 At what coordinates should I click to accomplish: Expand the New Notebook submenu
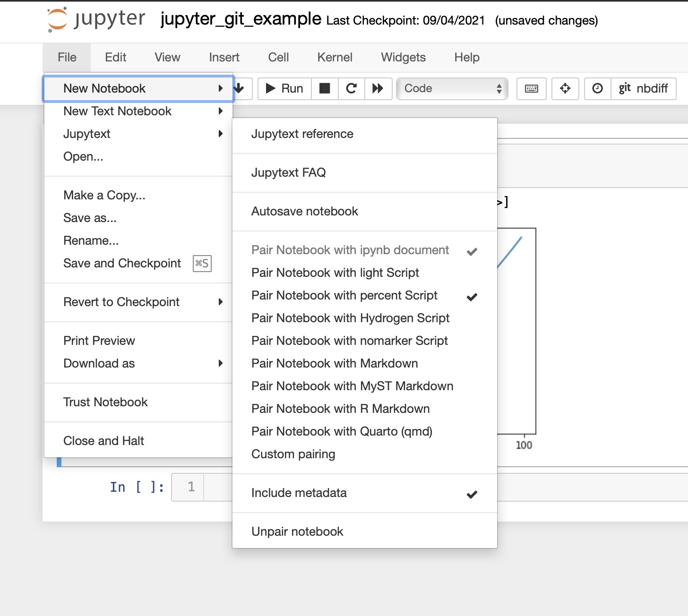click(x=138, y=88)
